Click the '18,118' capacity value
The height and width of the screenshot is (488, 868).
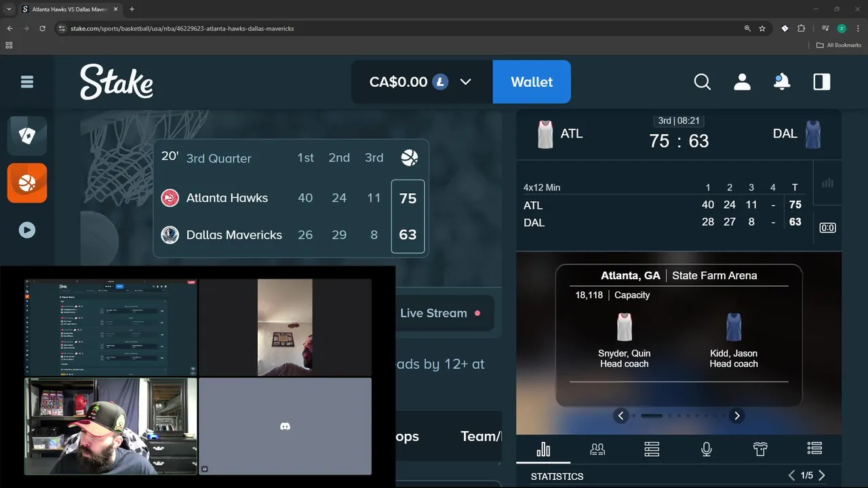pyautogui.click(x=589, y=296)
